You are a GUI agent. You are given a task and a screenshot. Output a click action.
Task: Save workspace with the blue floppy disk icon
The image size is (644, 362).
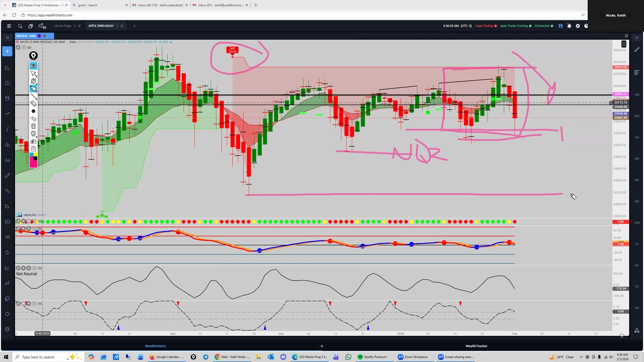(x=560, y=26)
